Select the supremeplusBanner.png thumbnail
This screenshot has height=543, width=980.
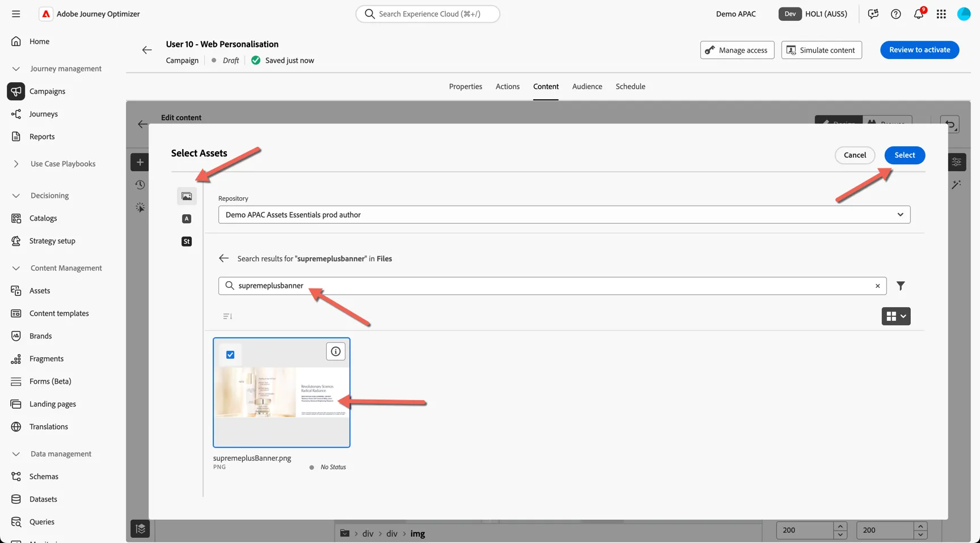281,393
